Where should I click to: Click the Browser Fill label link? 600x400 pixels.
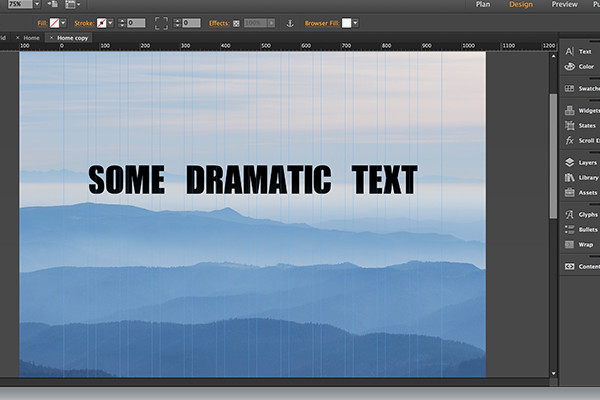[x=322, y=23]
